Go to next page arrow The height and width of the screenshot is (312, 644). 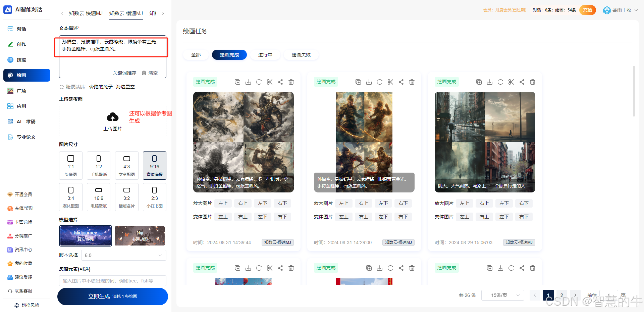point(575,295)
